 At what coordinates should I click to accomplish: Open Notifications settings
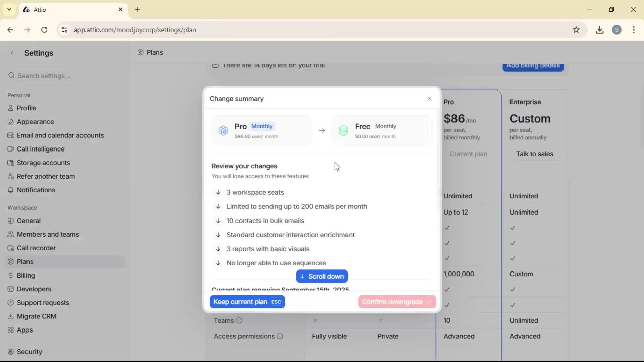tap(36, 190)
